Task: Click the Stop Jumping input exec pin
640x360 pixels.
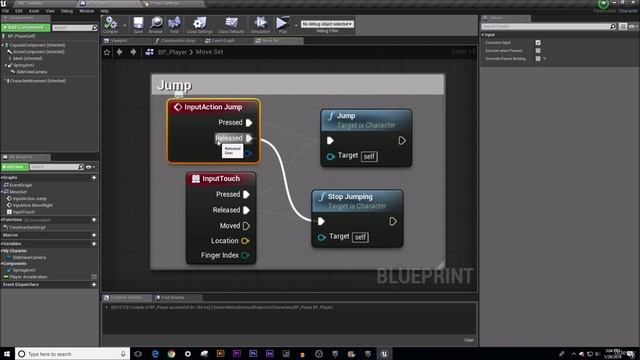Action: click(x=321, y=221)
